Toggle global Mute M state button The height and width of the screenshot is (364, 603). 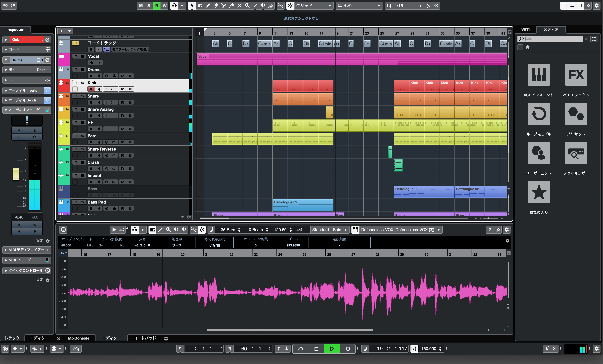point(141,5)
